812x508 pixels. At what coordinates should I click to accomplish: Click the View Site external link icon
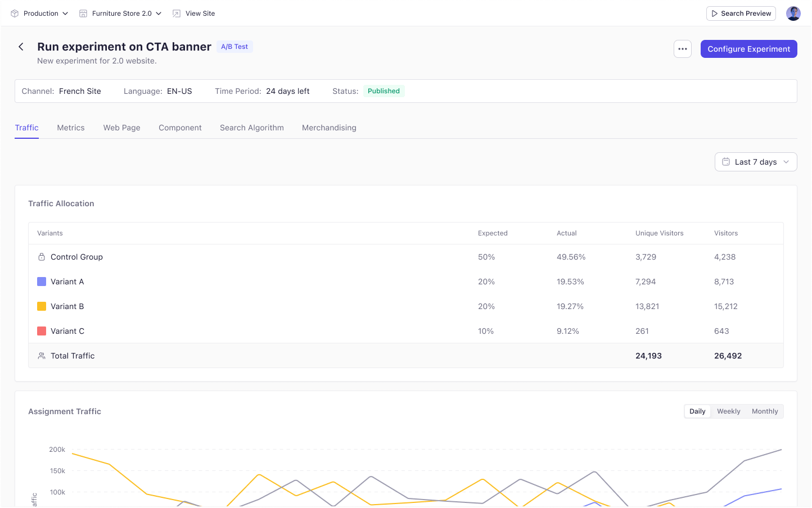pyautogui.click(x=177, y=13)
